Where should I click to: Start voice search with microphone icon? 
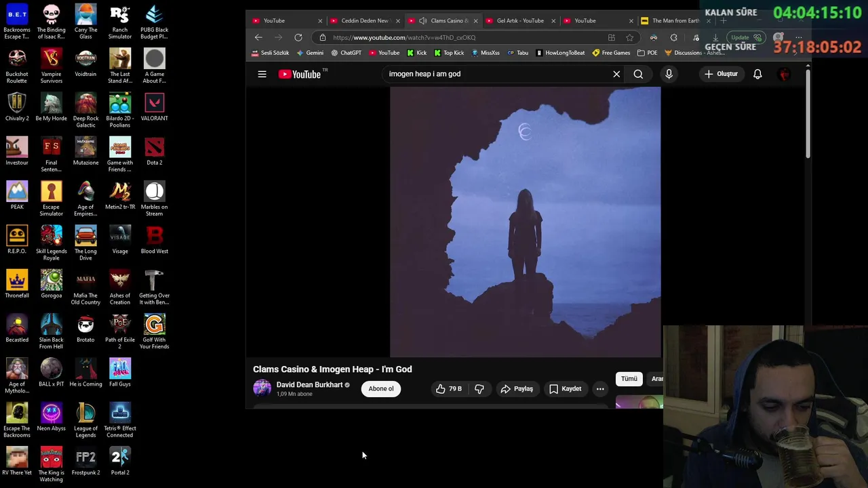click(x=669, y=74)
